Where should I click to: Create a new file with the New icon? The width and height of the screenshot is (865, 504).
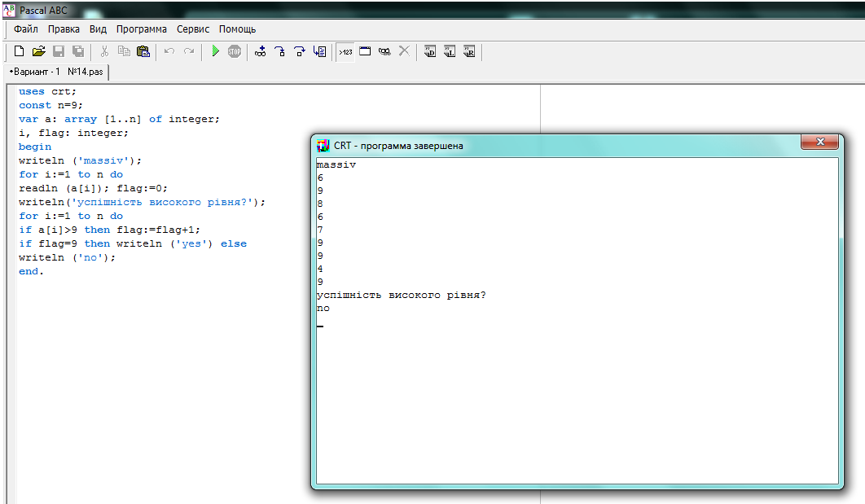click(x=19, y=51)
